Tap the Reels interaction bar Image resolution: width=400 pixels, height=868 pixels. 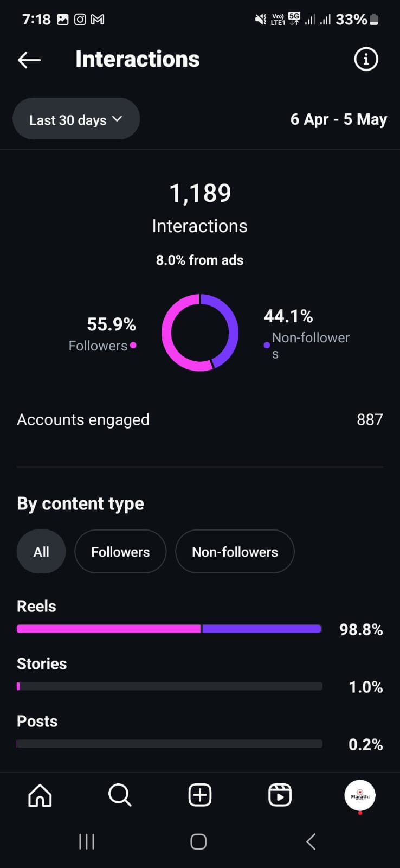170,629
